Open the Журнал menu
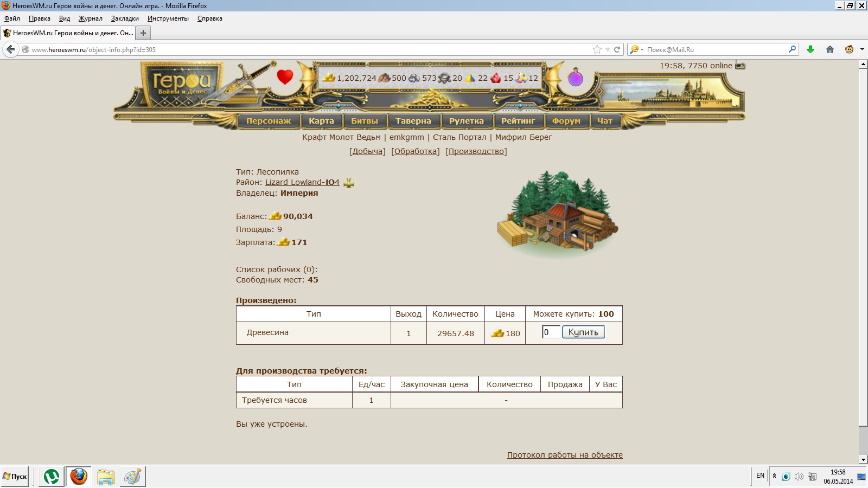 click(x=91, y=18)
